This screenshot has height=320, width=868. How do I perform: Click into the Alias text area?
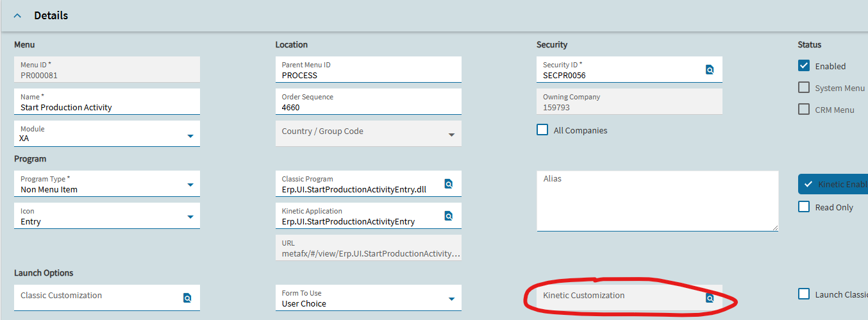[657, 202]
